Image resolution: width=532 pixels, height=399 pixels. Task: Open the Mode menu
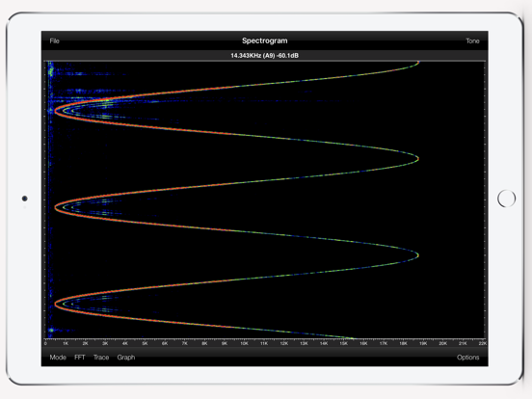point(58,358)
